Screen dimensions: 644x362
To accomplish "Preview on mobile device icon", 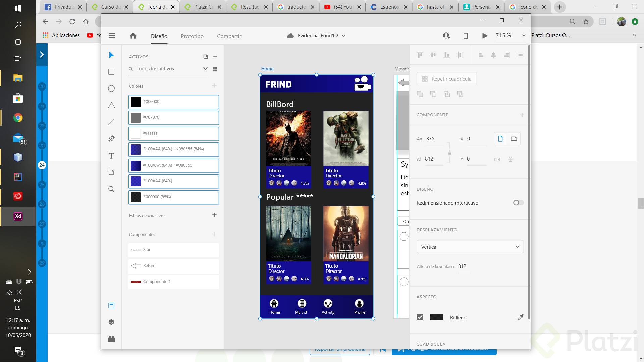I will [466, 36].
